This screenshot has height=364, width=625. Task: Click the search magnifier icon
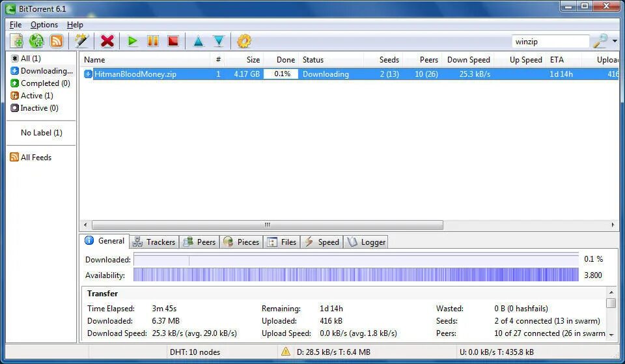click(600, 41)
